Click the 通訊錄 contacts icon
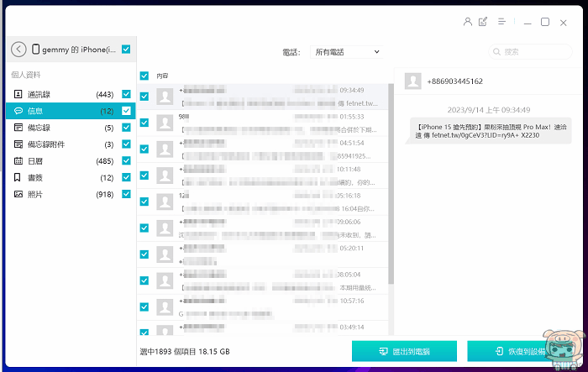Viewport: 588px width, 372px height. pyautogui.click(x=18, y=94)
